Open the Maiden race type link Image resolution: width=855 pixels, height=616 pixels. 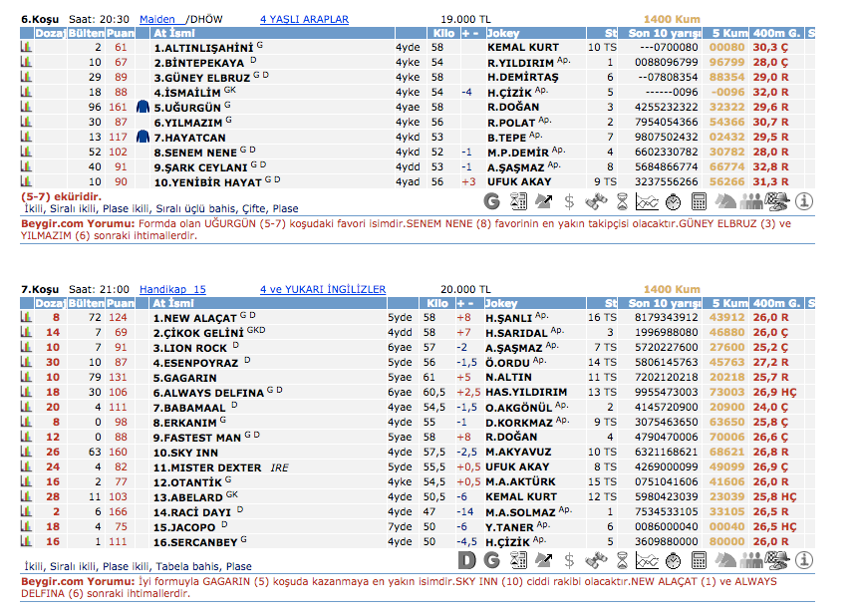click(x=157, y=19)
